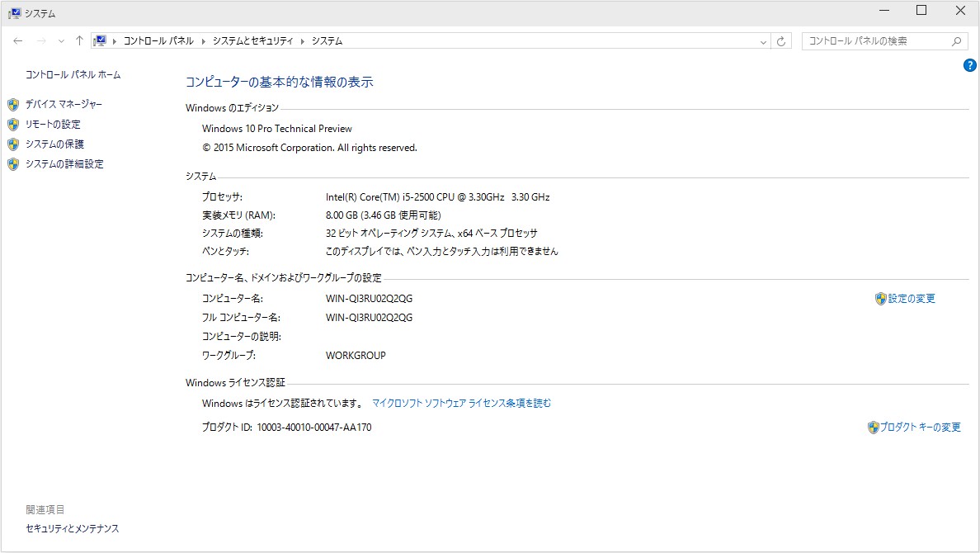Expand chevron after コントロール パネル breadcrumb

coord(203,41)
